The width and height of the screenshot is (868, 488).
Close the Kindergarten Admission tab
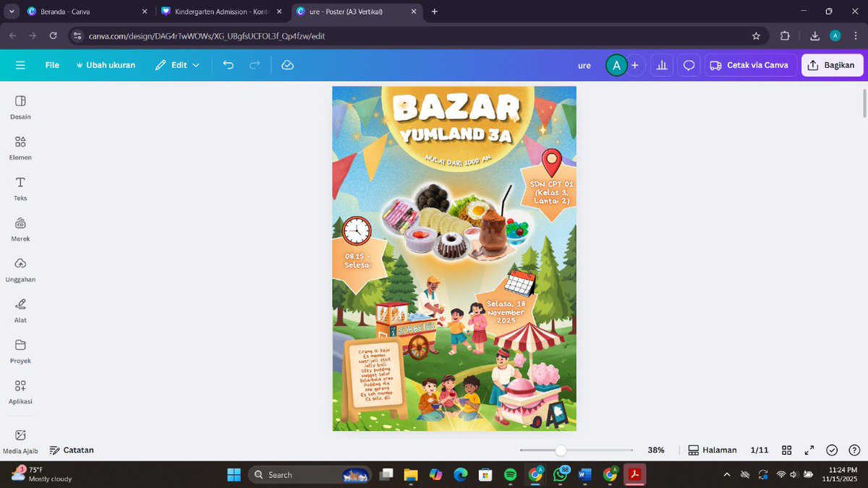[281, 12]
